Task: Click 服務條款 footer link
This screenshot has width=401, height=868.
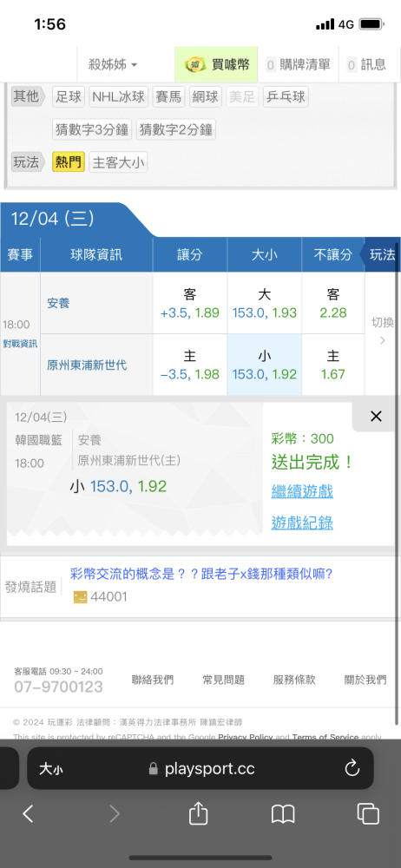Action: coord(294,680)
